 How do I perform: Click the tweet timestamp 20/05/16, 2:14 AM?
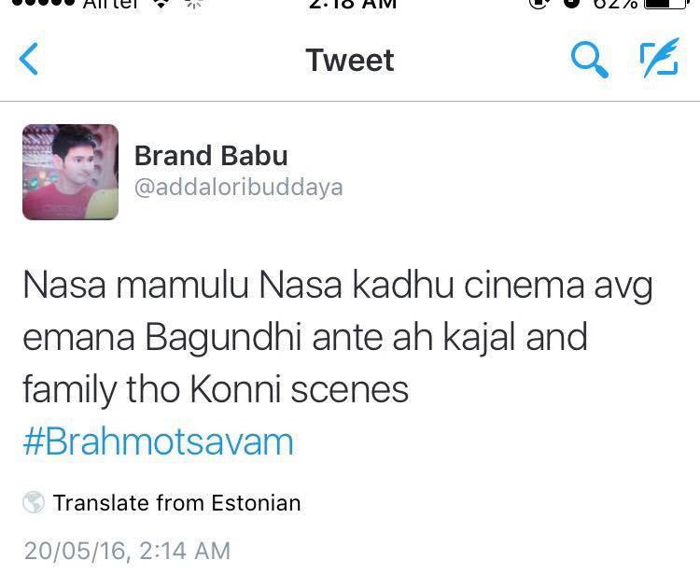click(x=127, y=551)
